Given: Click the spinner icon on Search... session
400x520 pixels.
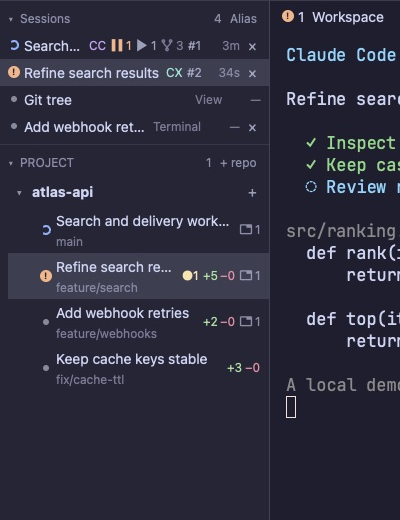Looking at the screenshot, I should click(x=14, y=45).
